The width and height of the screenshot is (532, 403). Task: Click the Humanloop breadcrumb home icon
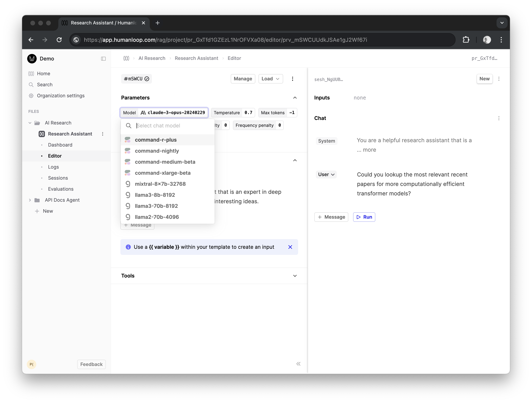point(126,58)
